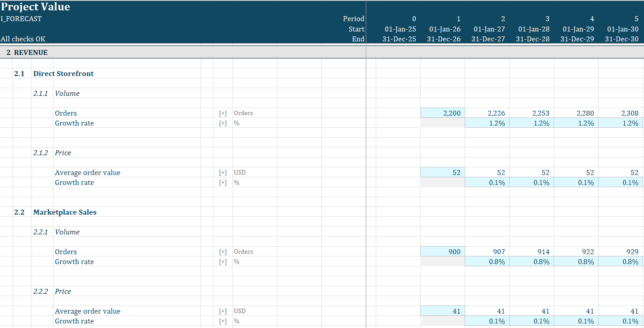644x328 pixels.
Task: Expand the Growth rate row under Marketplace Price
Action: coord(223,321)
